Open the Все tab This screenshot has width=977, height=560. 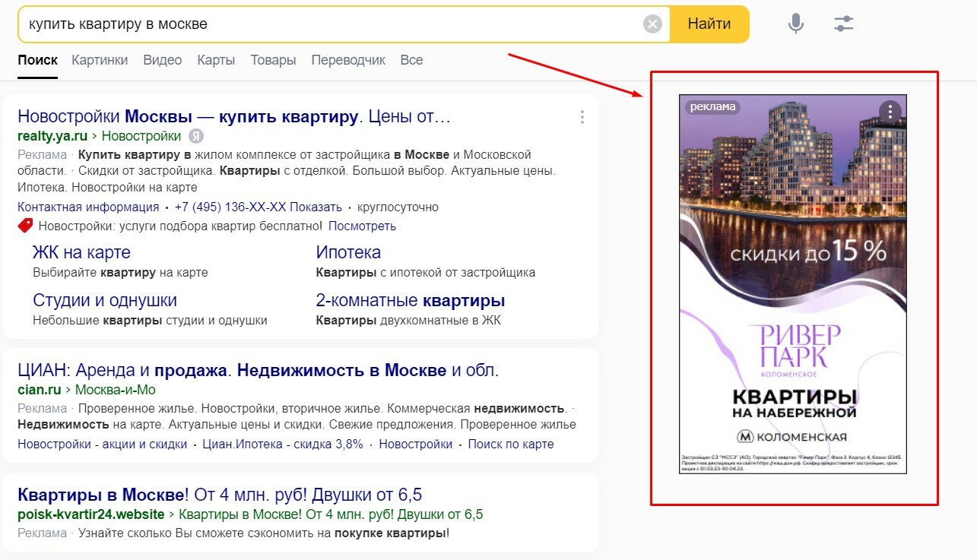(x=411, y=60)
